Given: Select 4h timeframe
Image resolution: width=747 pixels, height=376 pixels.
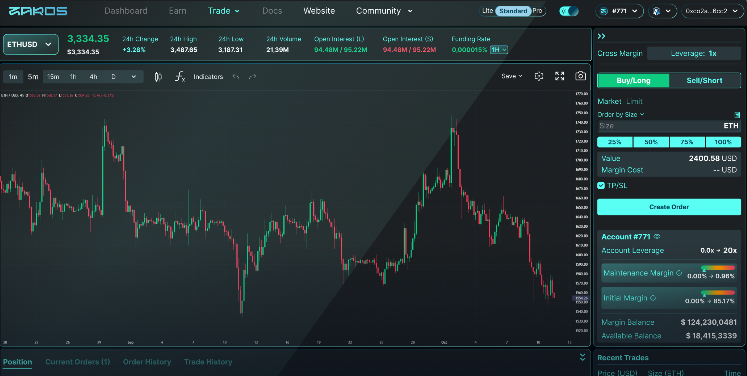Looking at the screenshot, I should [93, 77].
